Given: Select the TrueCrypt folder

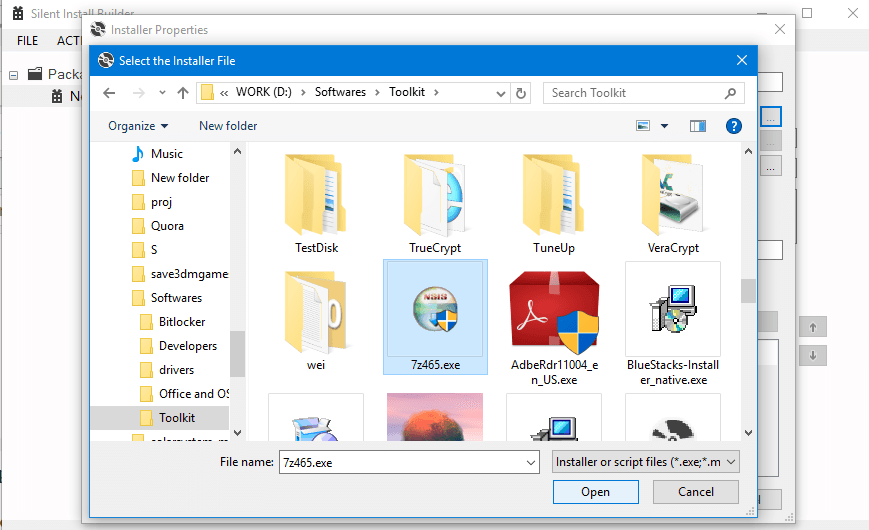Looking at the screenshot, I should (x=435, y=203).
